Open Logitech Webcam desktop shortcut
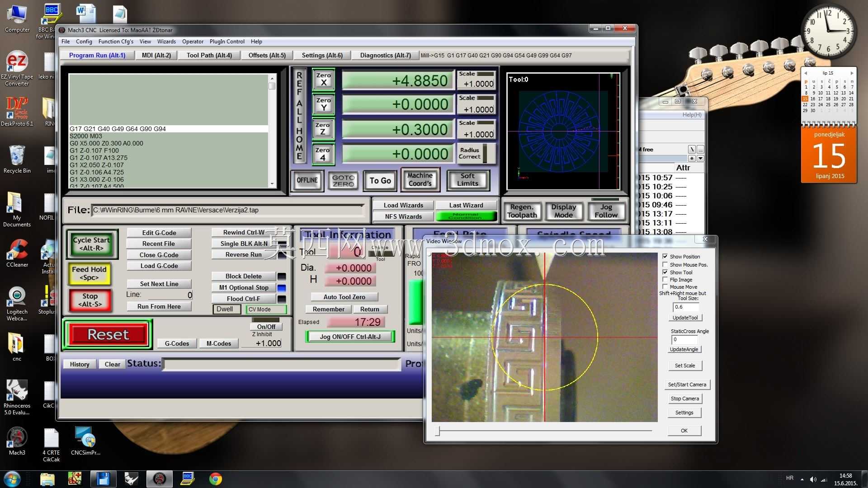Screen dimensions: 868x488 (x=17, y=304)
